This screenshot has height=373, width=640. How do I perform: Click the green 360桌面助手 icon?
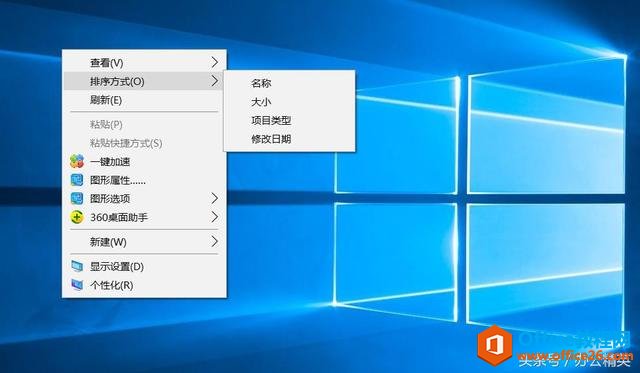(x=77, y=217)
